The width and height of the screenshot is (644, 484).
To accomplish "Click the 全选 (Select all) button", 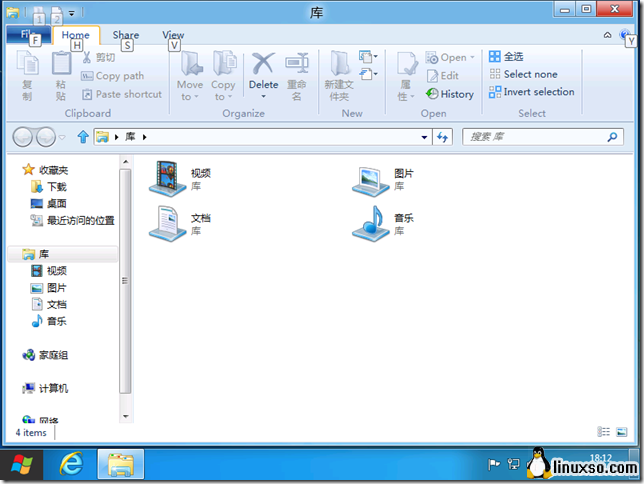I will tap(506, 57).
